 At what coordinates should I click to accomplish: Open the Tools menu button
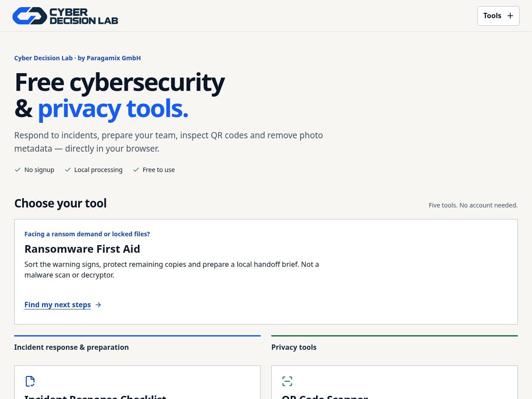pos(498,16)
